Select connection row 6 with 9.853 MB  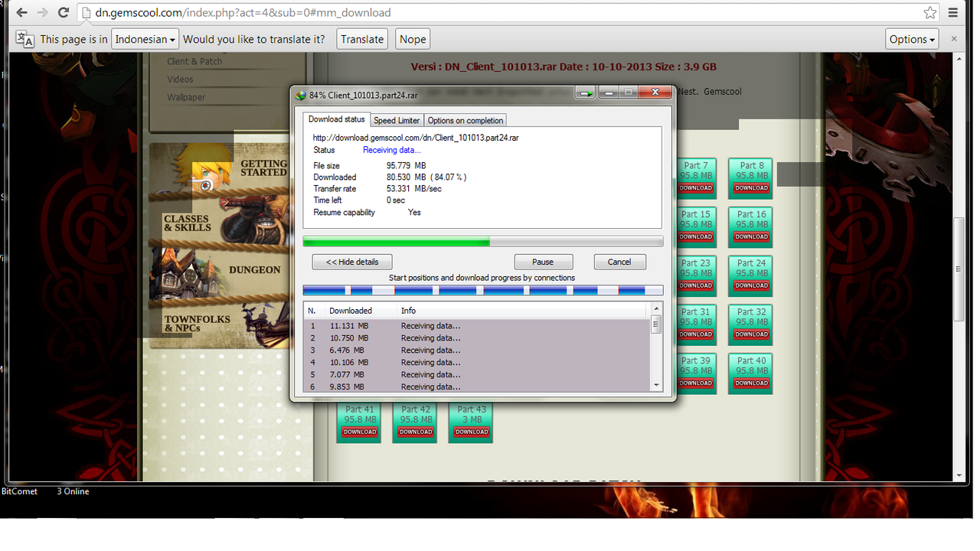point(477,386)
